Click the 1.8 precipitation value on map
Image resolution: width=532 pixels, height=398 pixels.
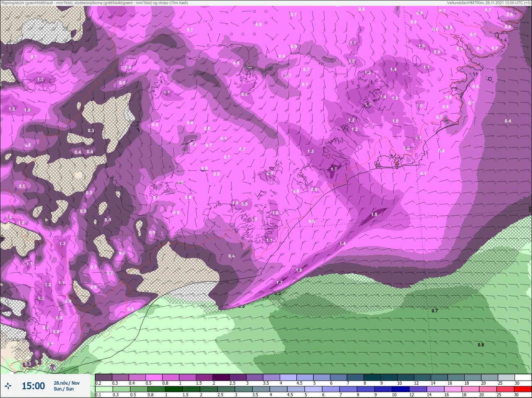(x=374, y=214)
